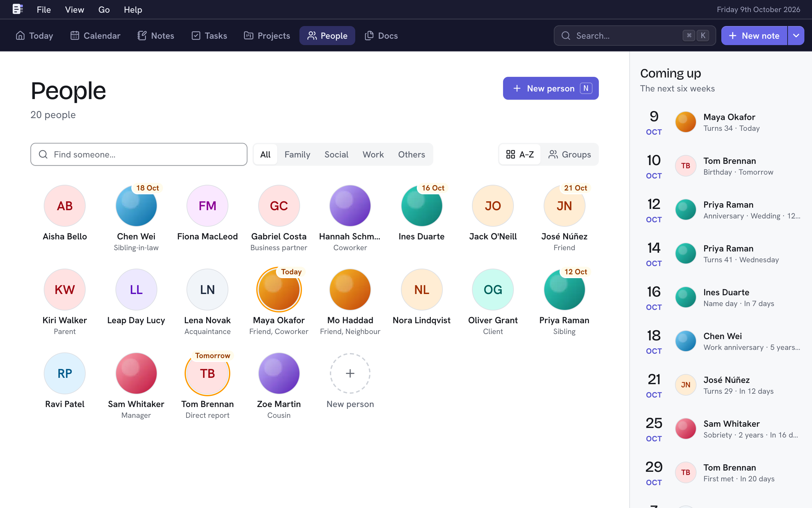The image size is (812, 508).
Task: Open the Today home view
Action: point(34,36)
